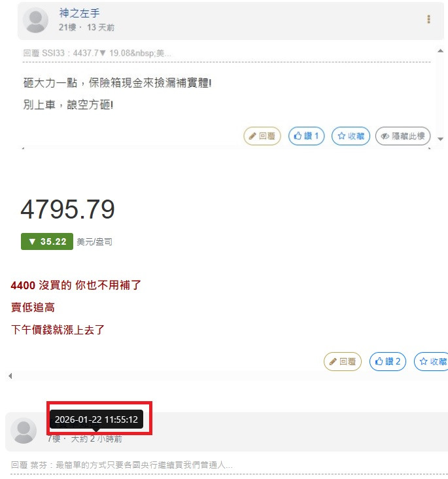Like the main post with 讚 2
The height and width of the screenshot is (479, 448).
pos(388,361)
